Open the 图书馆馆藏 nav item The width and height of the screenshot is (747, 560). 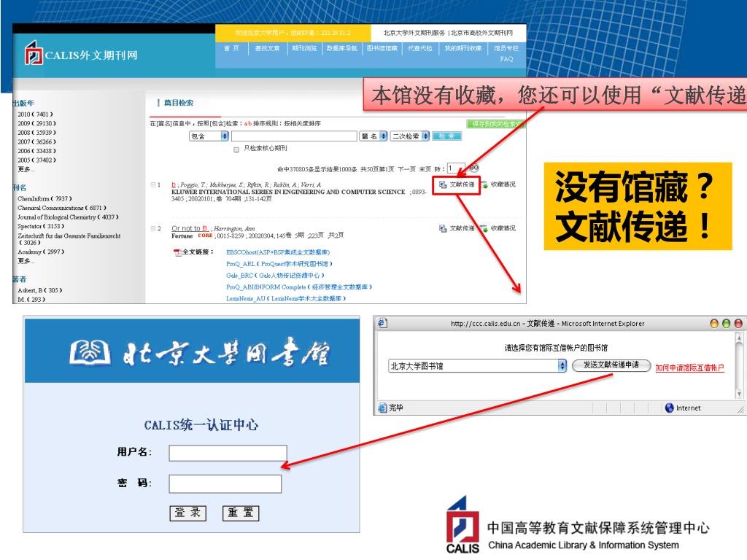pos(382,48)
